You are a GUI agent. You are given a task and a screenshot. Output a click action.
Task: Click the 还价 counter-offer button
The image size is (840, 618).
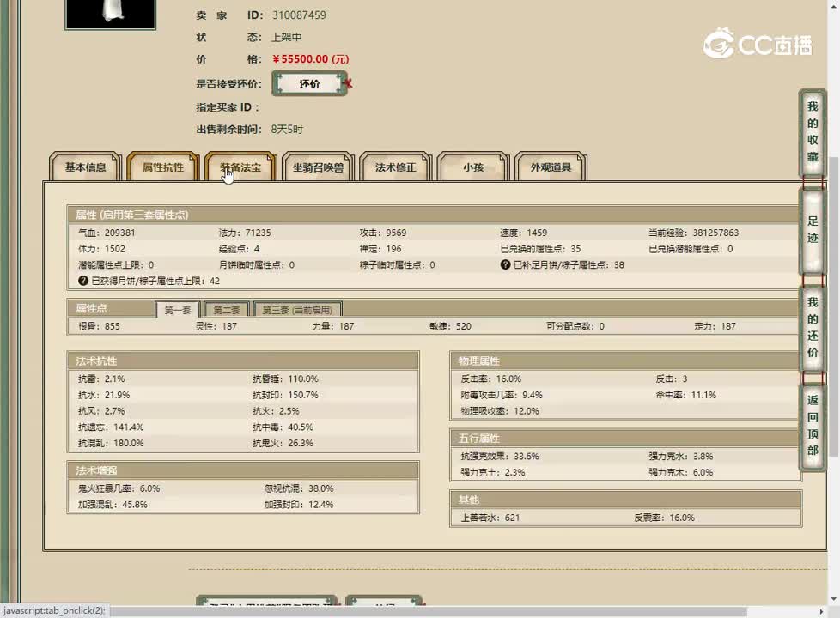pyautogui.click(x=309, y=83)
